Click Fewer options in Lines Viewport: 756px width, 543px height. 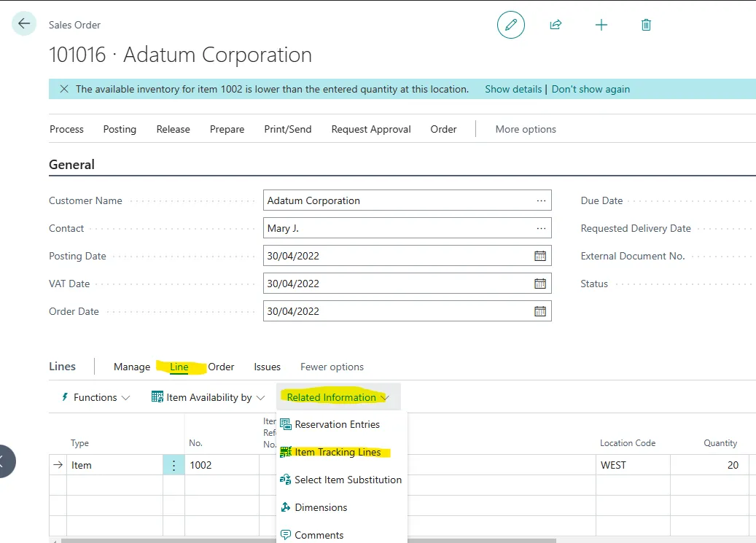click(x=332, y=367)
